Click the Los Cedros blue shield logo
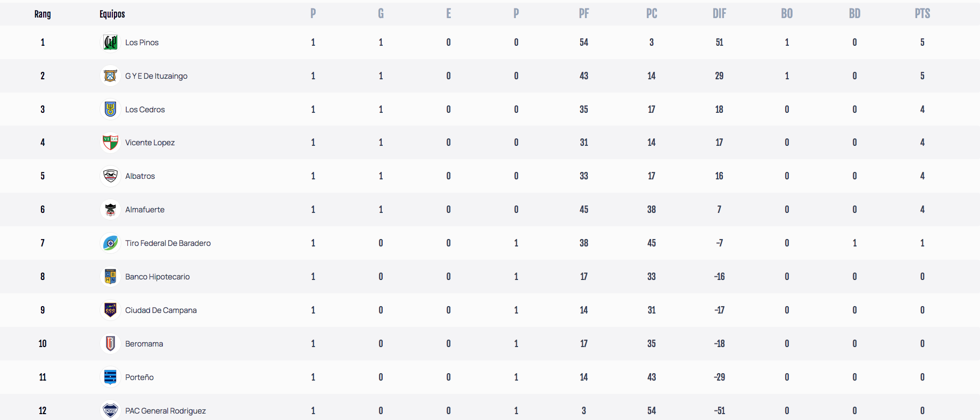980x420 pixels. click(110, 109)
